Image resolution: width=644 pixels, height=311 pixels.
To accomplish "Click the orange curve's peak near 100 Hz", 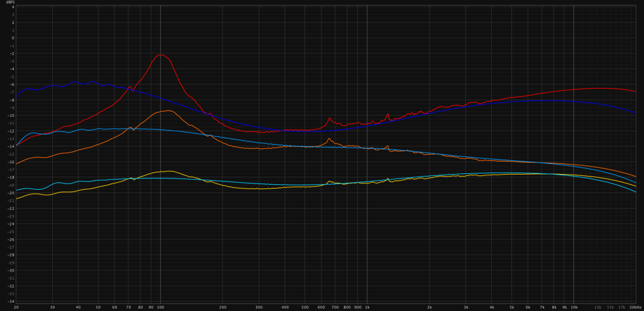I will pos(167,111).
